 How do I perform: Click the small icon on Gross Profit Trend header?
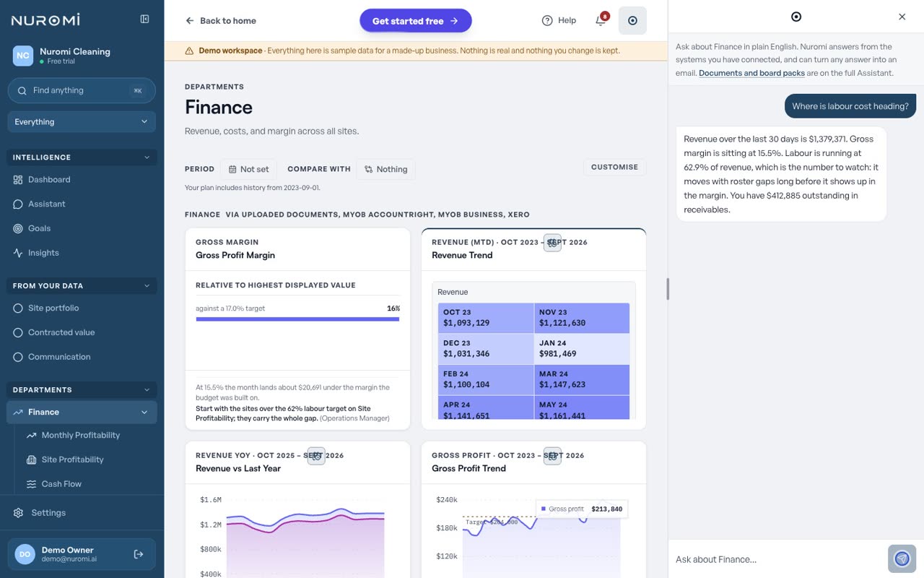[552, 456]
